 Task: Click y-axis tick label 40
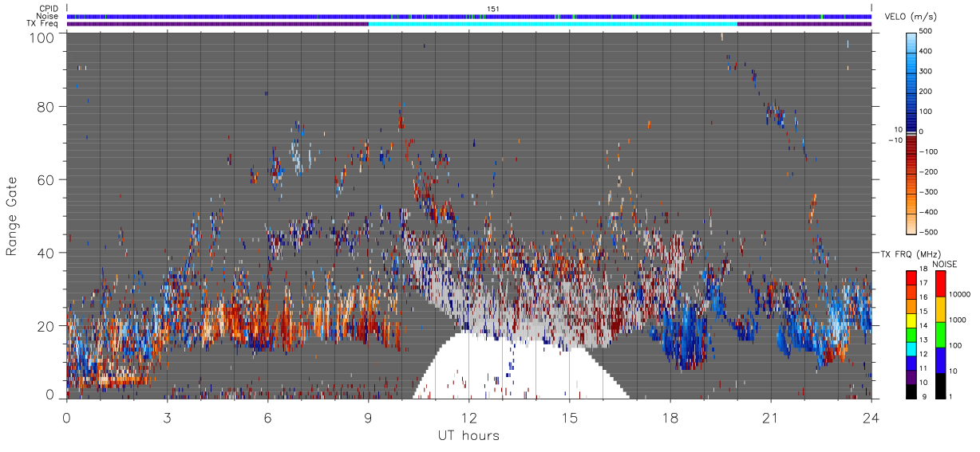pyautogui.click(x=47, y=253)
